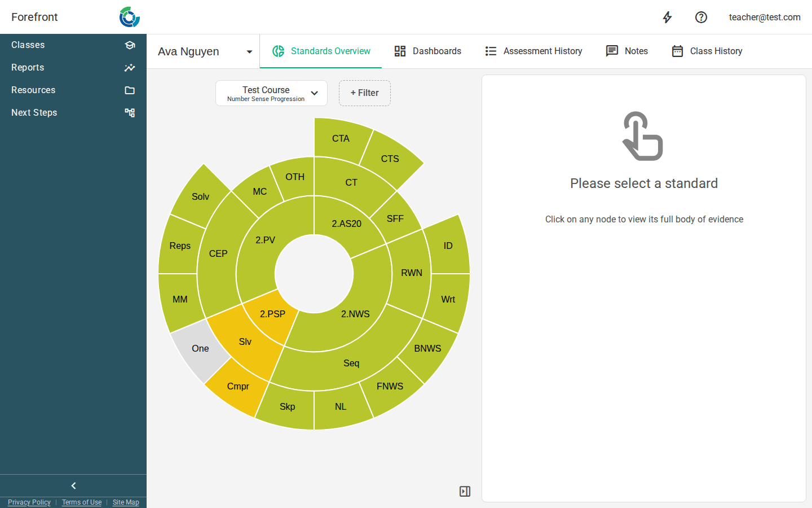
Task: Select the Seq chart segment
Action: click(x=351, y=364)
